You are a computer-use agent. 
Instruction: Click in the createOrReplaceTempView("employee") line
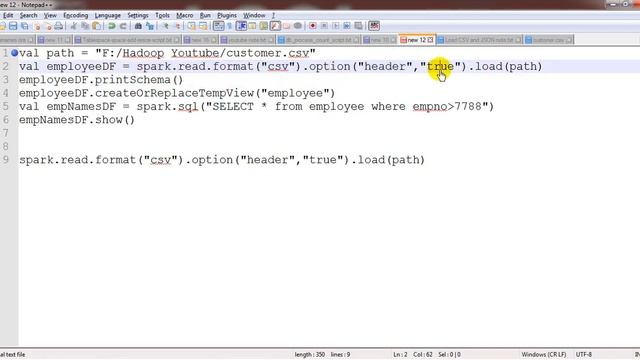coord(177,93)
